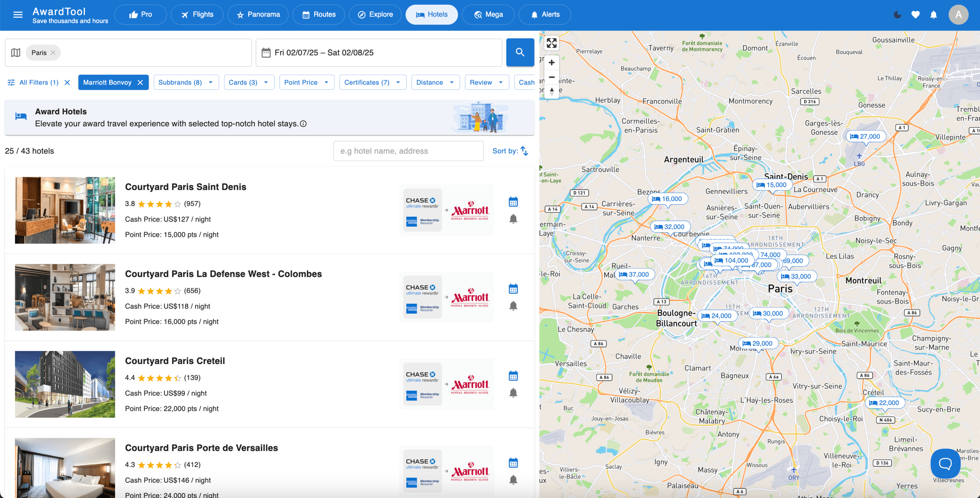The image size is (980, 498).
Task: Expand Certificates (7) dropdown
Action: point(373,82)
